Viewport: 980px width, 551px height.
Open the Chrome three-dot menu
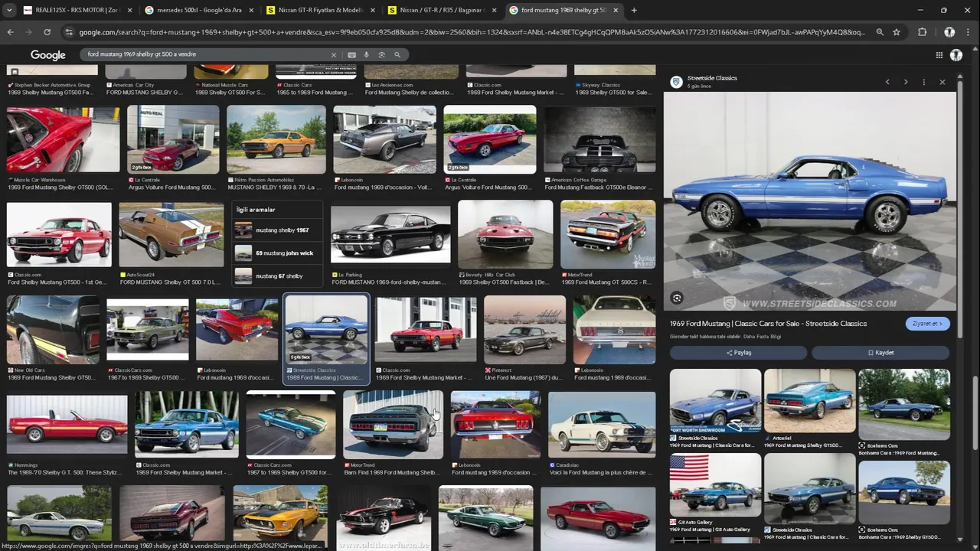[969, 32]
